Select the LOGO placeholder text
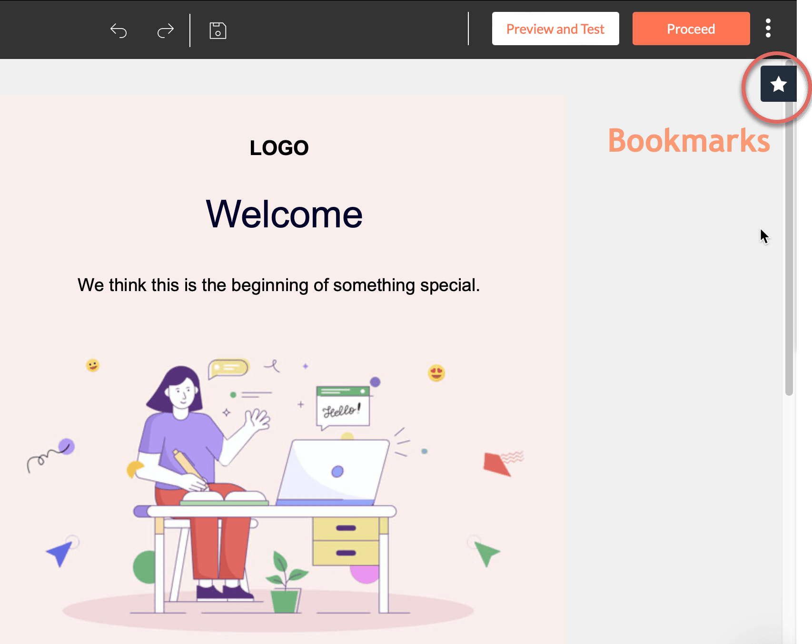Screen dimensions: 812x644 pos(279,148)
